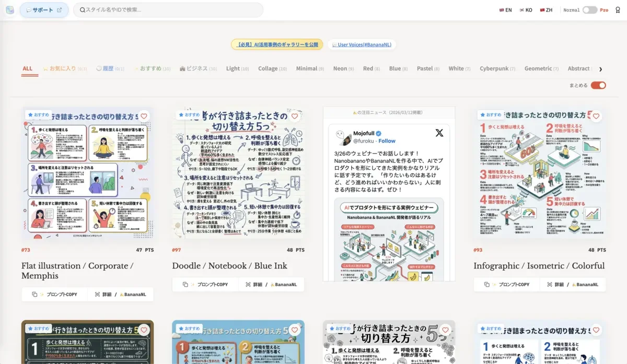Image resolution: width=627 pixels, height=364 pixels.
Task: Toggle the Normal / Pro mode switch
Action: click(x=590, y=10)
